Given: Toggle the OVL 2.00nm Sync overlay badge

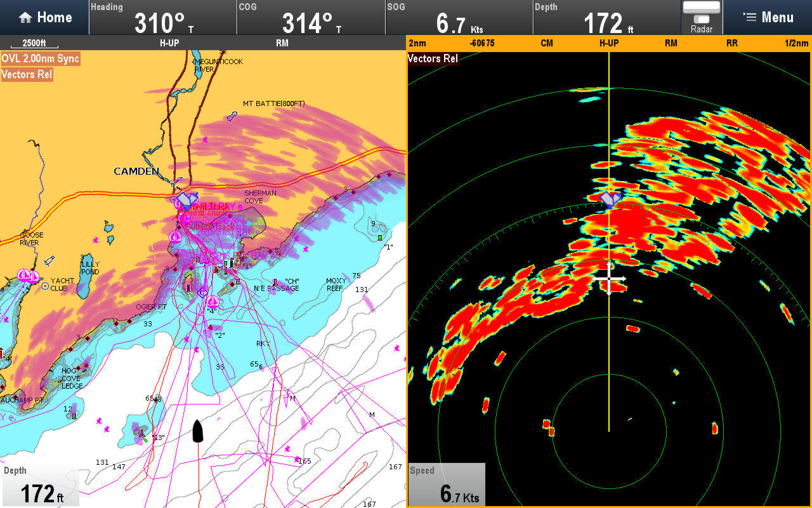Looking at the screenshot, I should tap(40, 58).
